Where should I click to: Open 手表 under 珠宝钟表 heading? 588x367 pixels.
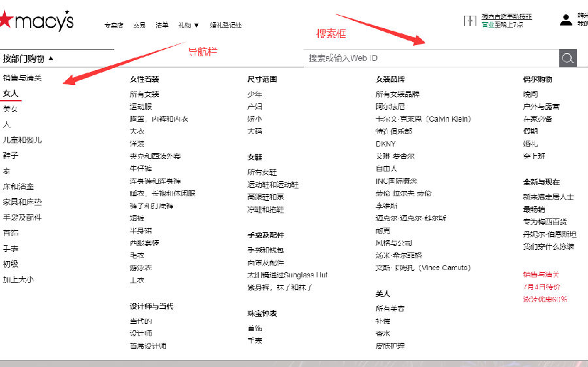(x=255, y=340)
